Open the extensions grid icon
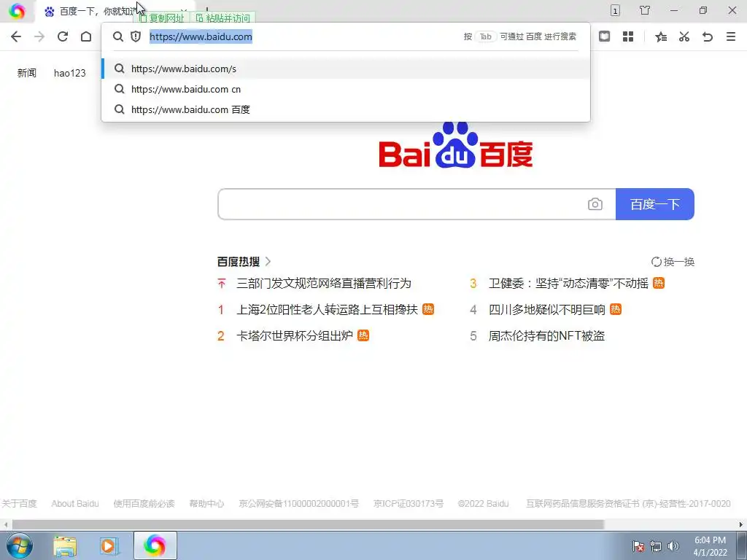 click(628, 36)
